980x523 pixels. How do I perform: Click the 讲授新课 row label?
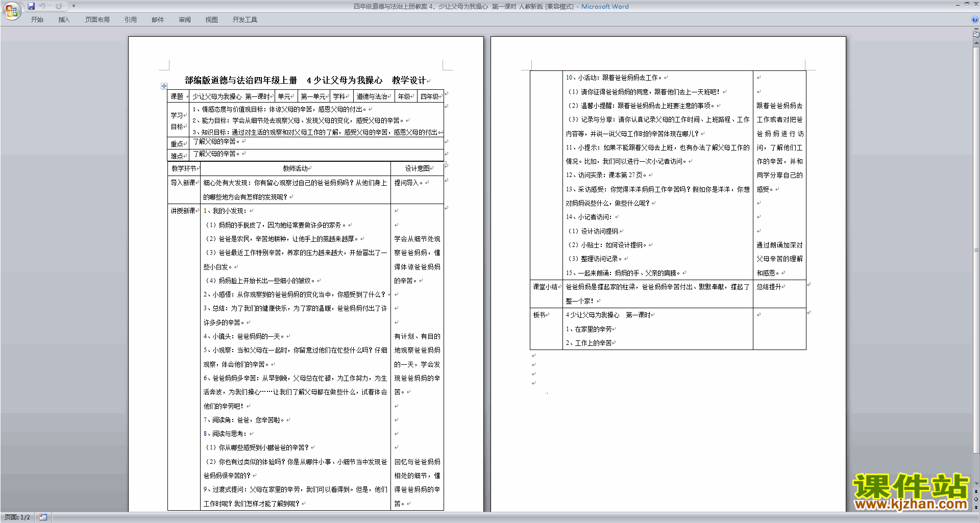183,211
